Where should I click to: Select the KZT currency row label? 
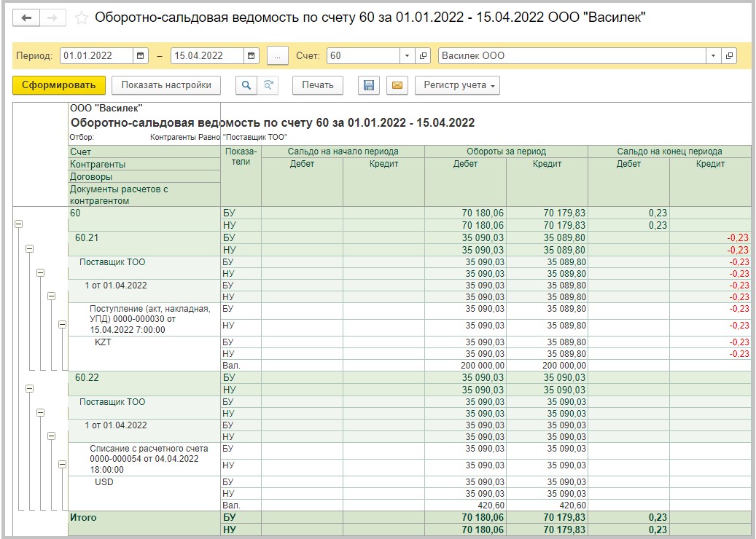pyautogui.click(x=104, y=342)
